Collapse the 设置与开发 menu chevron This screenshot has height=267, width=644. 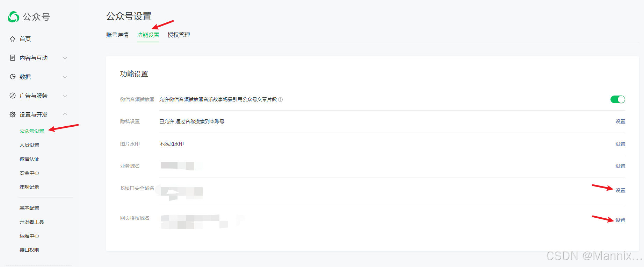point(65,114)
